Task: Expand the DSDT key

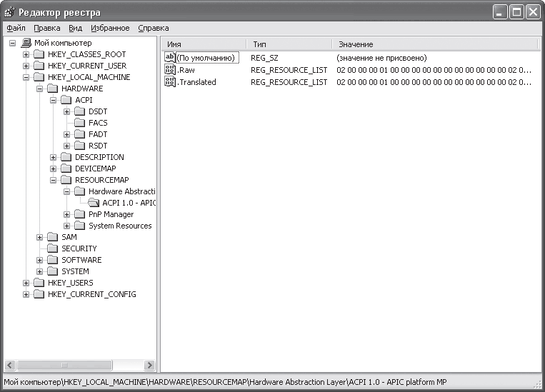Action: pos(66,112)
